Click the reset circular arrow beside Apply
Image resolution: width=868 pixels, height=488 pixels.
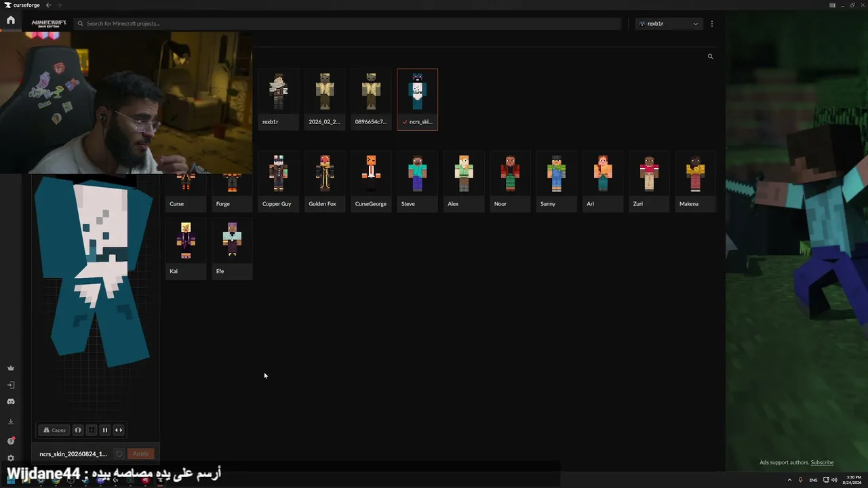point(119,453)
